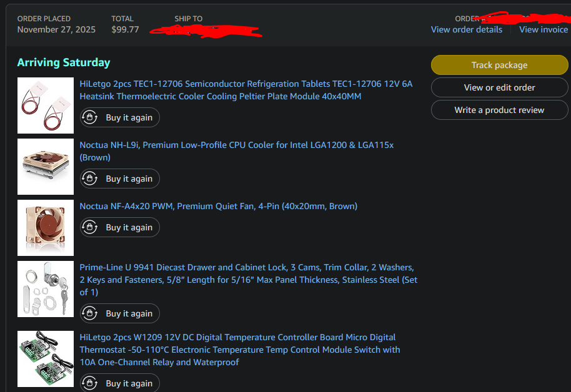
Task: Click the reorder icon under W1209 controller
Action: click(x=89, y=383)
